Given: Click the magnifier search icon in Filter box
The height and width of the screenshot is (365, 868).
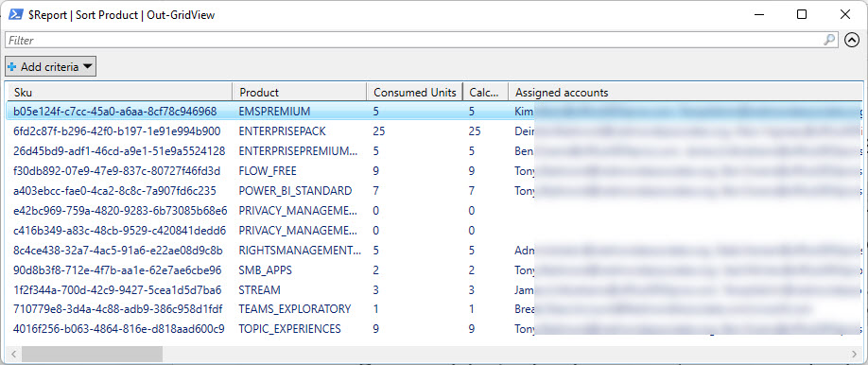Looking at the screenshot, I should (x=829, y=40).
